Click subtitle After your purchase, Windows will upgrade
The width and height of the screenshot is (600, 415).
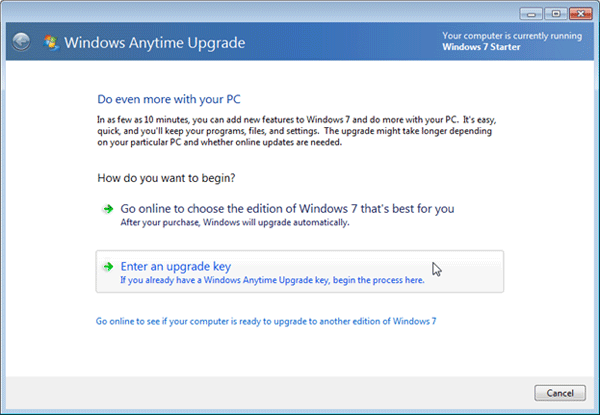(x=235, y=223)
